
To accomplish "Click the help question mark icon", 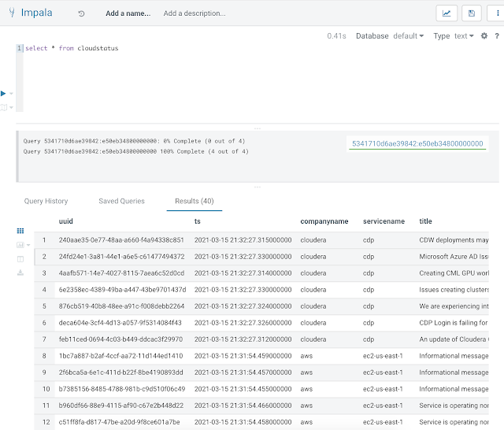I will (x=495, y=36).
